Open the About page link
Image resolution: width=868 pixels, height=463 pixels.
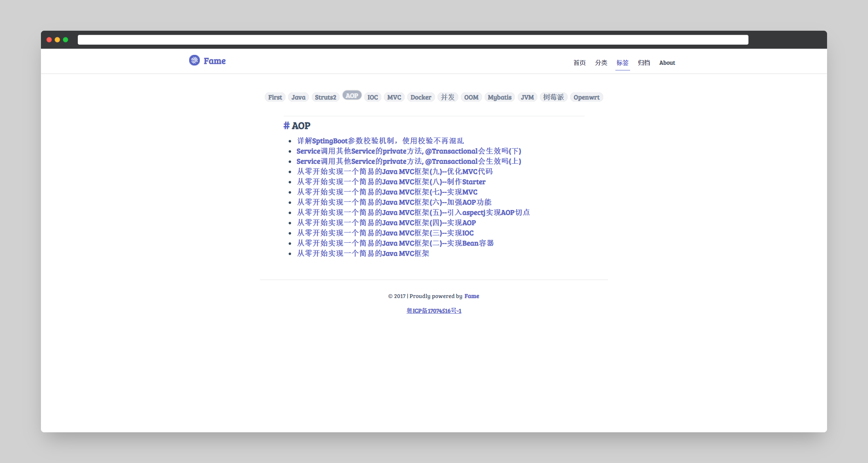(x=667, y=63)
